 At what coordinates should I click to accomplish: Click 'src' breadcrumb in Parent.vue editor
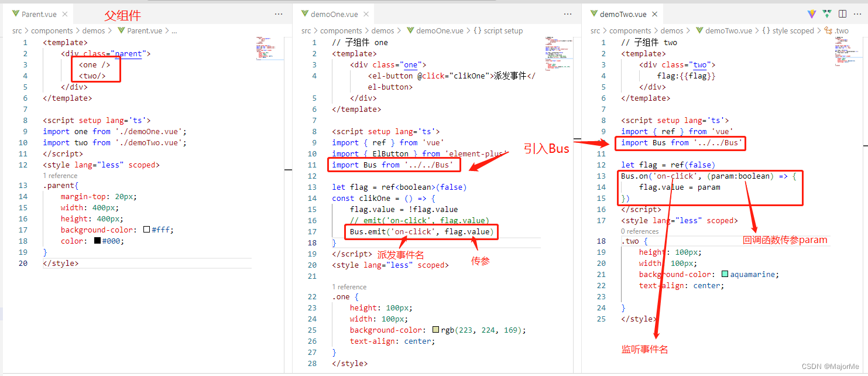pyautogui.click(x=17, y=30)
